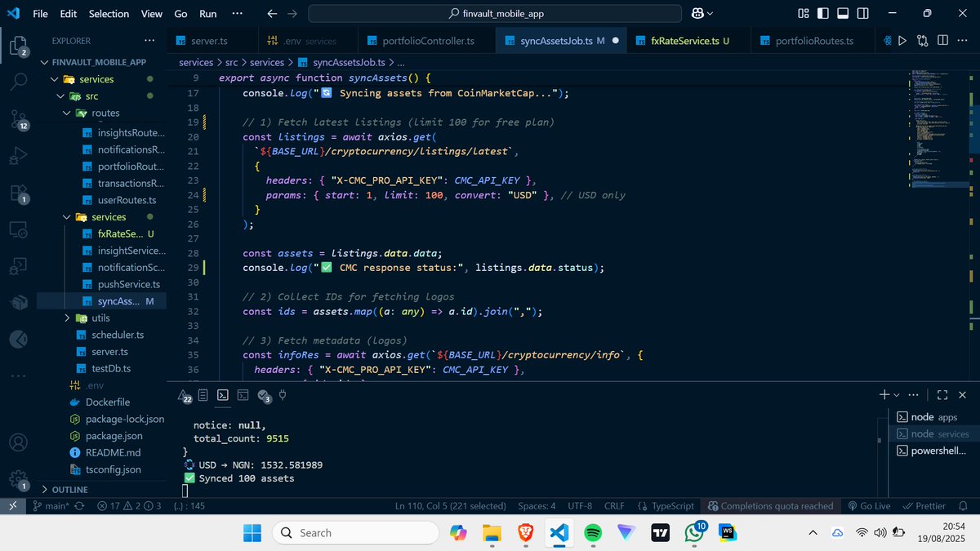Click the main* branch indicator

coord(51,506)
